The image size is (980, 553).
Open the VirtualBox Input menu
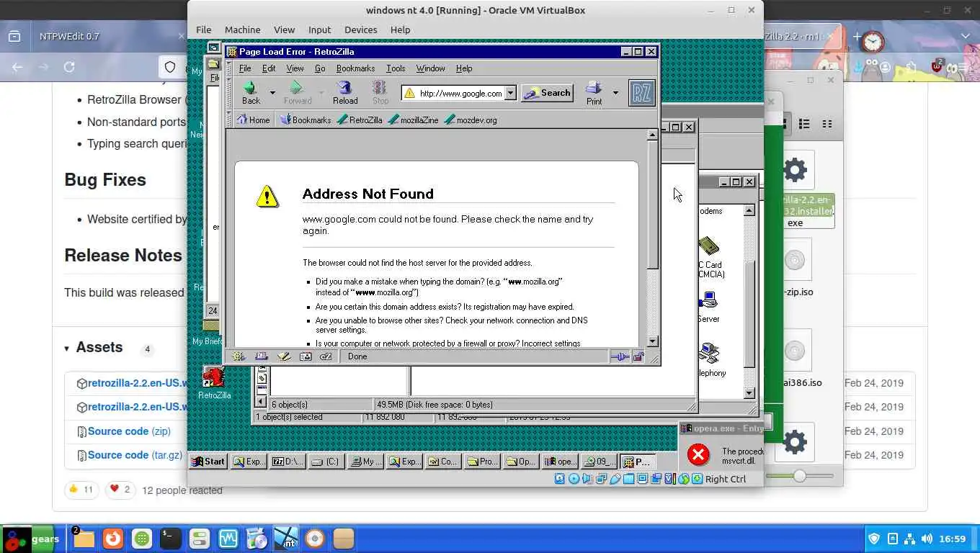319,30
